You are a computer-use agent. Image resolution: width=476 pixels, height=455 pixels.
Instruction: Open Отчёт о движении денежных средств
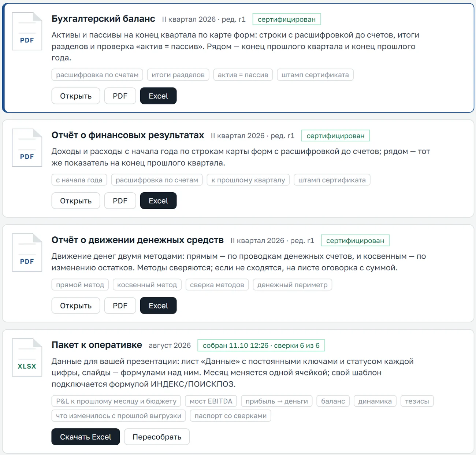point(76,306)
